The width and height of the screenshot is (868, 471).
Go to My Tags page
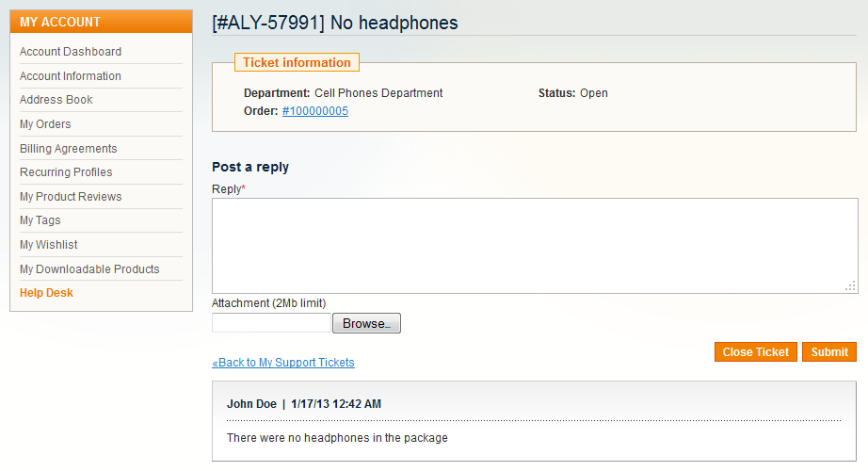click(x=40, y=220)
